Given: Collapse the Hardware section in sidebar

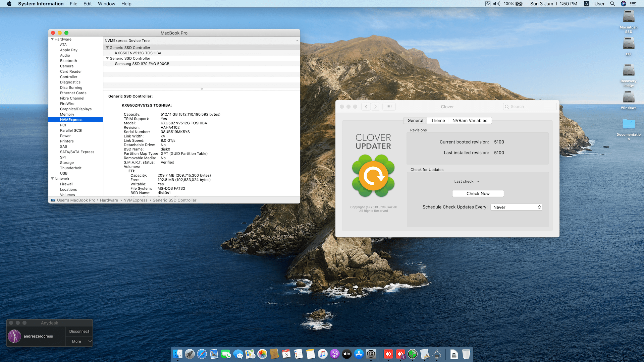Looking at the screenshot, I should click(x=52, y=39).
